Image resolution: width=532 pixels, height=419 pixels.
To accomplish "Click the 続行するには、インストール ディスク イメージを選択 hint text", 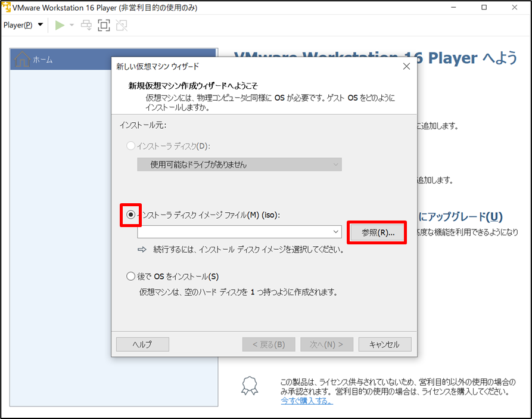I will 248,250.
